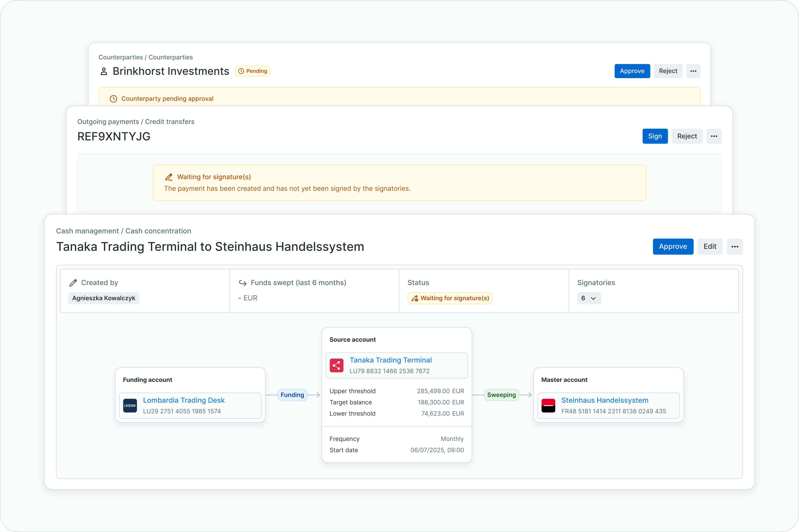The image size is (799, 532).
Task: Click the person icon beside Brinkhorst Investments
Action: tap(104, 71)
